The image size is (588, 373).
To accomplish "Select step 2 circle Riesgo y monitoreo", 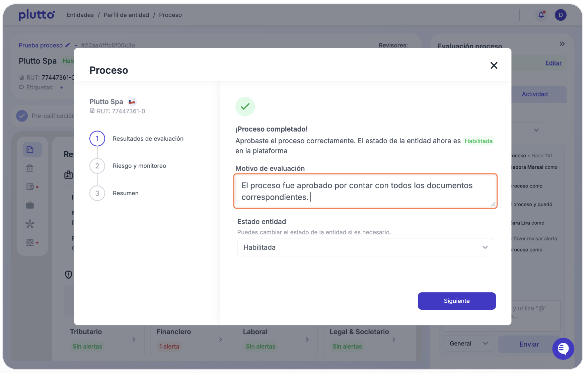I will point(97,166).
